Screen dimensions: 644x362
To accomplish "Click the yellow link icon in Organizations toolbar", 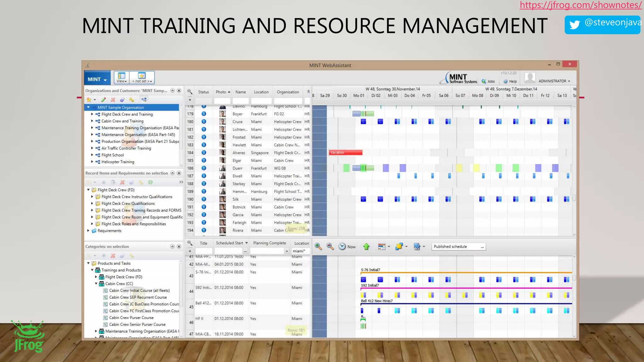I will point(131,100).
